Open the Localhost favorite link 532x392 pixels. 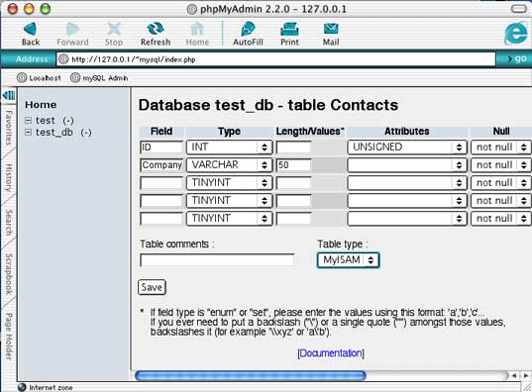click(40, 78)
